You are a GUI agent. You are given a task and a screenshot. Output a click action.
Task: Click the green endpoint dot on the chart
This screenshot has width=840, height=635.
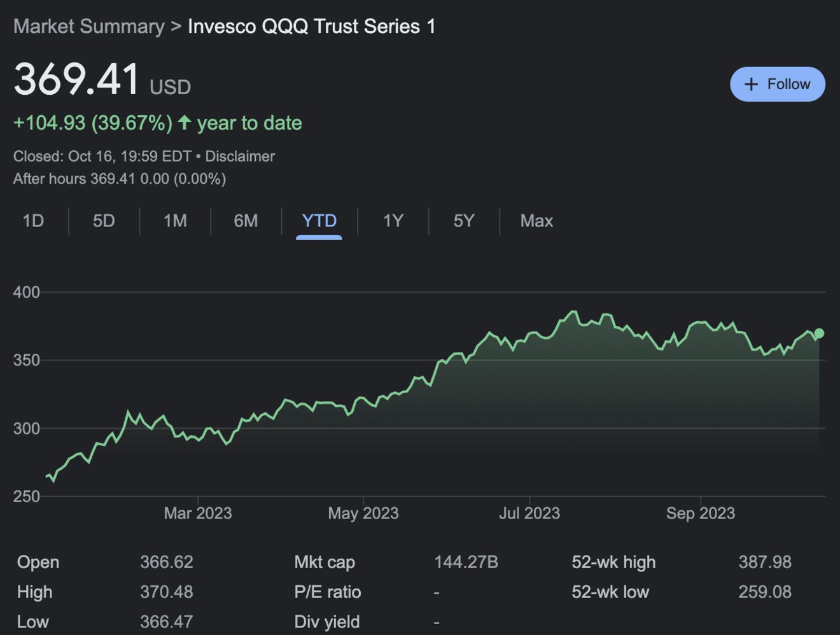click(x=819, y=333)
